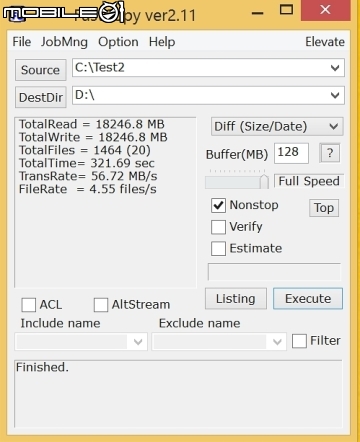Expand the Source path dropdown
Viewport: 360px width, 442px height.
(x=335, y=68)
